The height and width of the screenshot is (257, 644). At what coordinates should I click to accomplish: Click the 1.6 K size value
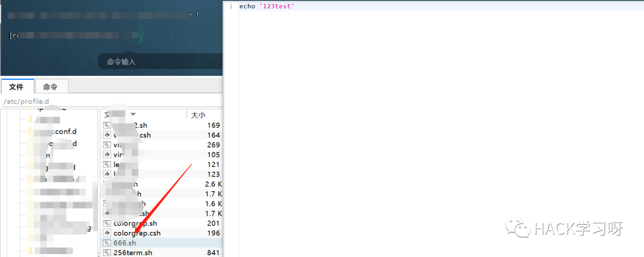coord(213,203)
